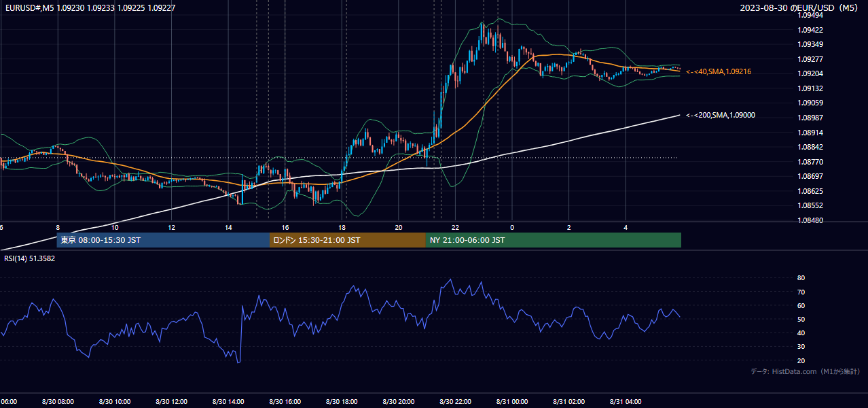Click the 1.09059 price axis value
Screen dimensions: 868x408
click(x=810, y=103)
